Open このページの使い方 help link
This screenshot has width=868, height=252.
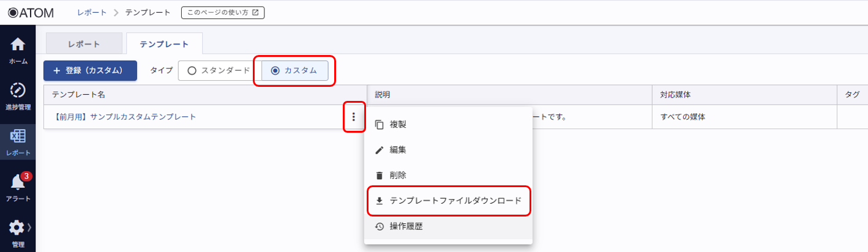tap(223, 12)
